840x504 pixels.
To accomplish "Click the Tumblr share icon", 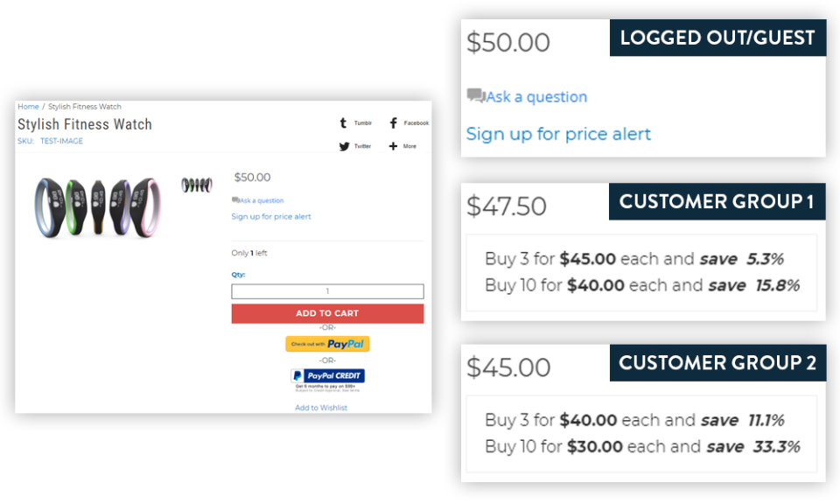I will [343, 122].
